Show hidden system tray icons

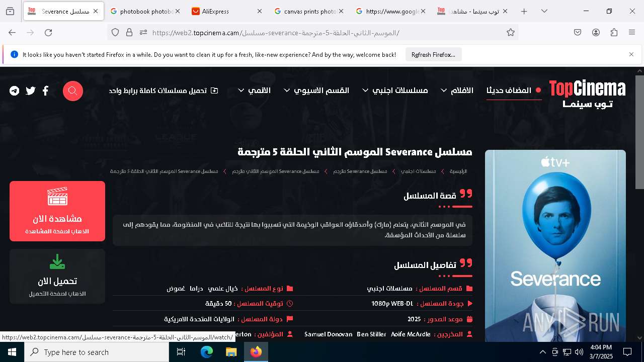click(542, 352)
